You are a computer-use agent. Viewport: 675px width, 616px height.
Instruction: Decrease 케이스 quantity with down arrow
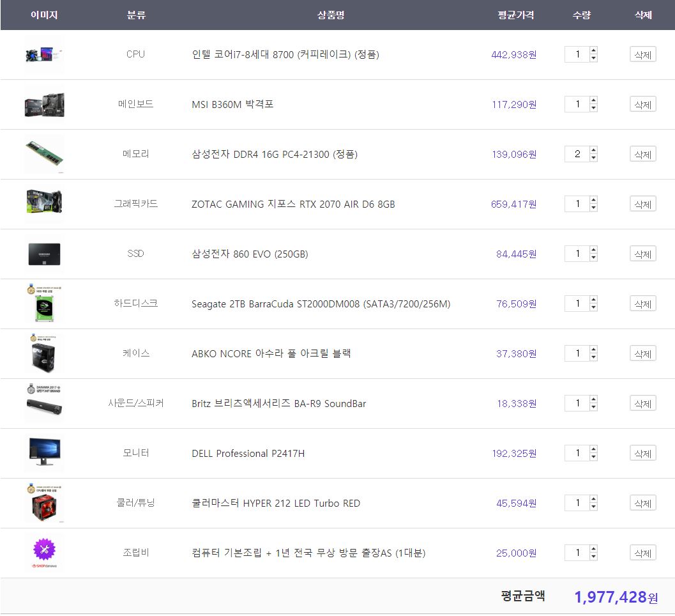pyautogui.click(x=594, y=357)
